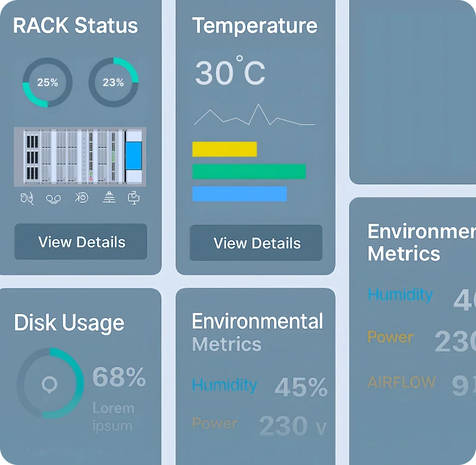Click the yellow temperature bar
The height and width of the screenshot is (465, 476).
[224, 149]
